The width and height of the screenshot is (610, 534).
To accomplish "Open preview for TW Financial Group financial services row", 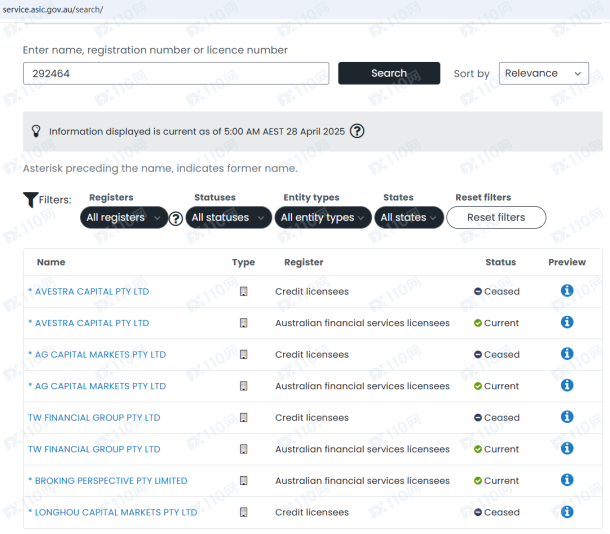I will (x=567, y=448).
